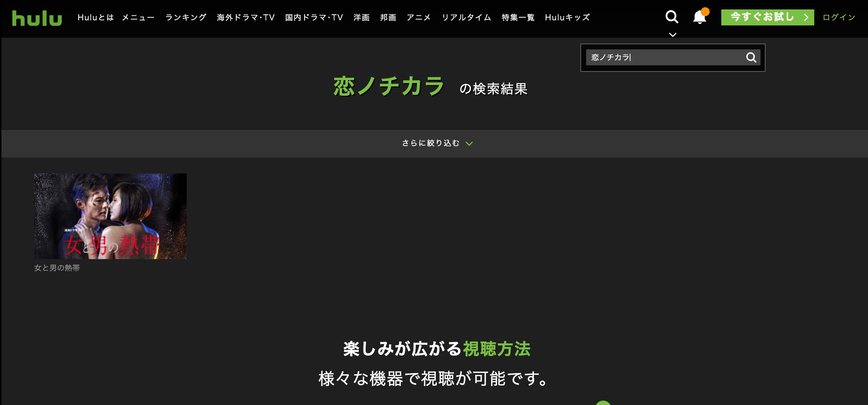This screenshot has width=868, height=405.
Task: Click the Hulu logo
Action: pos(37,18)
